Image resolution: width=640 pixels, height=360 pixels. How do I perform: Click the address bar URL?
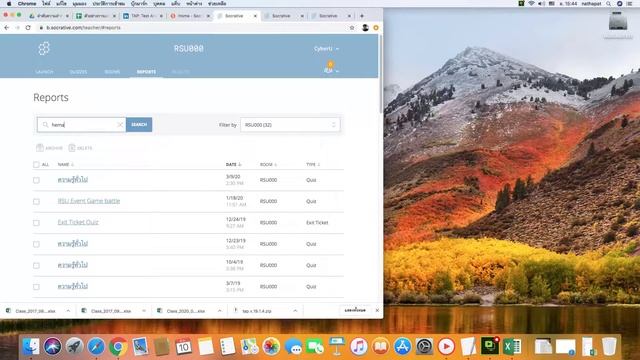(83, 28)
